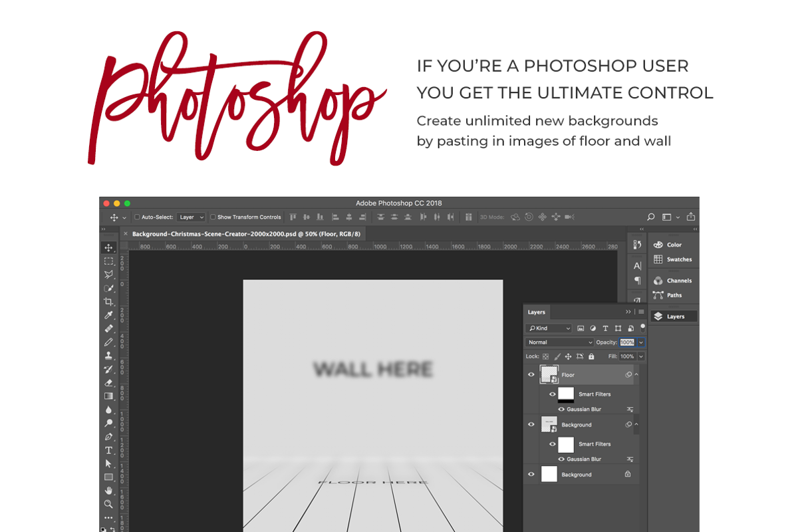This screenshot has height=532, width=798.
Task: Turn layer filtering switch on or off
Action: [642, 328]
